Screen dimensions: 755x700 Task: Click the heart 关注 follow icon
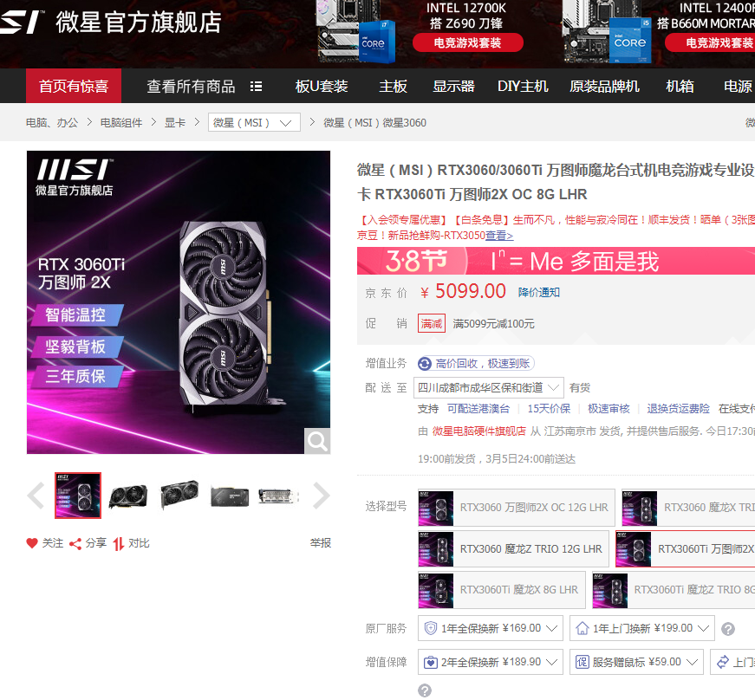32,543
